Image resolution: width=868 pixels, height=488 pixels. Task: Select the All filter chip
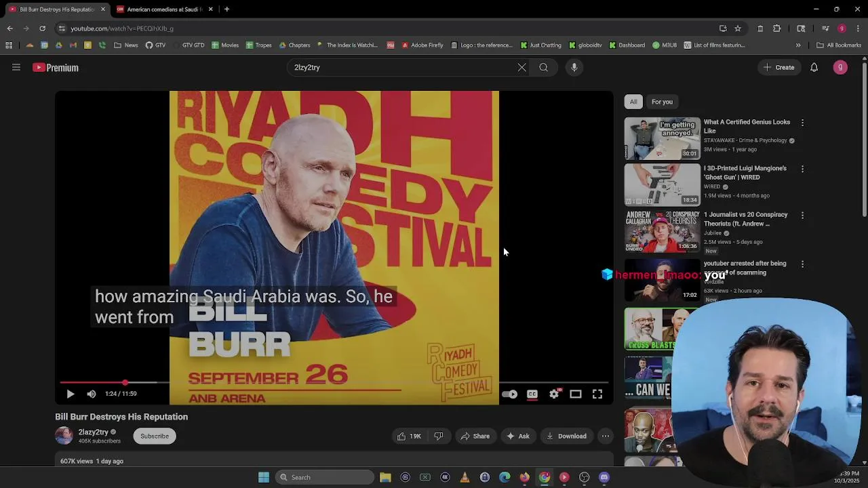tap(633, 102)
